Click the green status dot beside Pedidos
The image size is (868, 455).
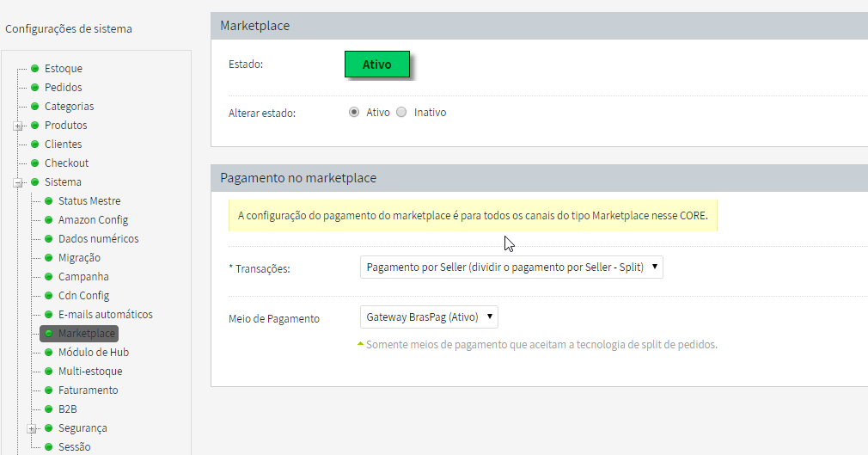[x=35, y=88]
